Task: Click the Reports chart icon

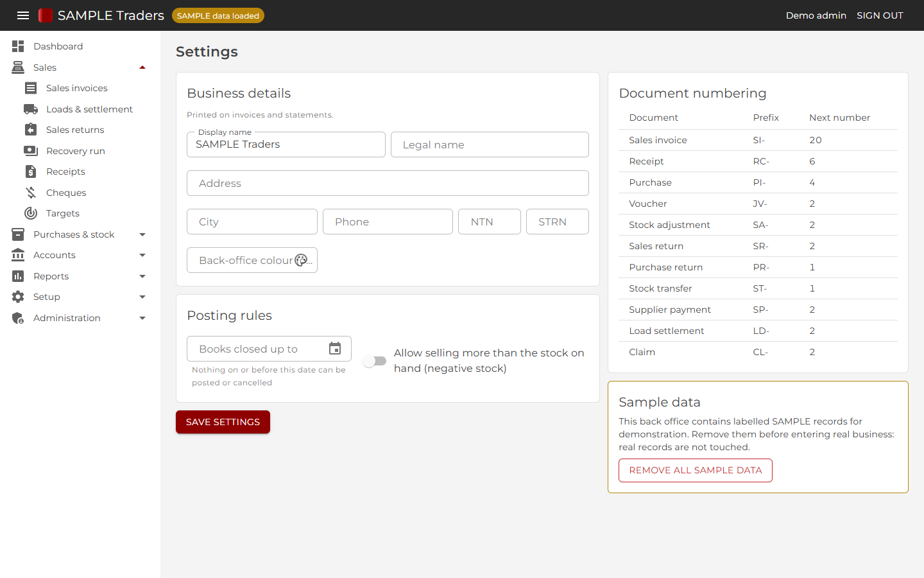Action: (18, 276)
